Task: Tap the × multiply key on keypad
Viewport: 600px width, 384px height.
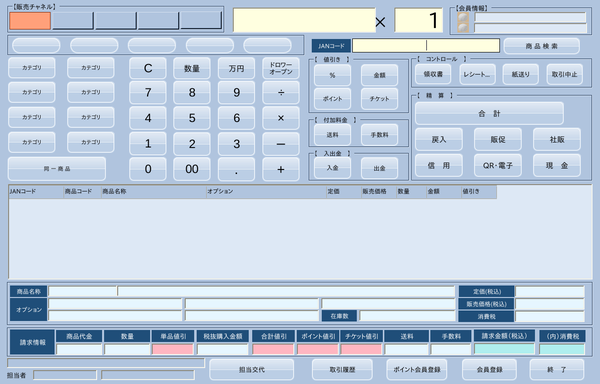Action: pyautogui.click(x=281, y=118)
